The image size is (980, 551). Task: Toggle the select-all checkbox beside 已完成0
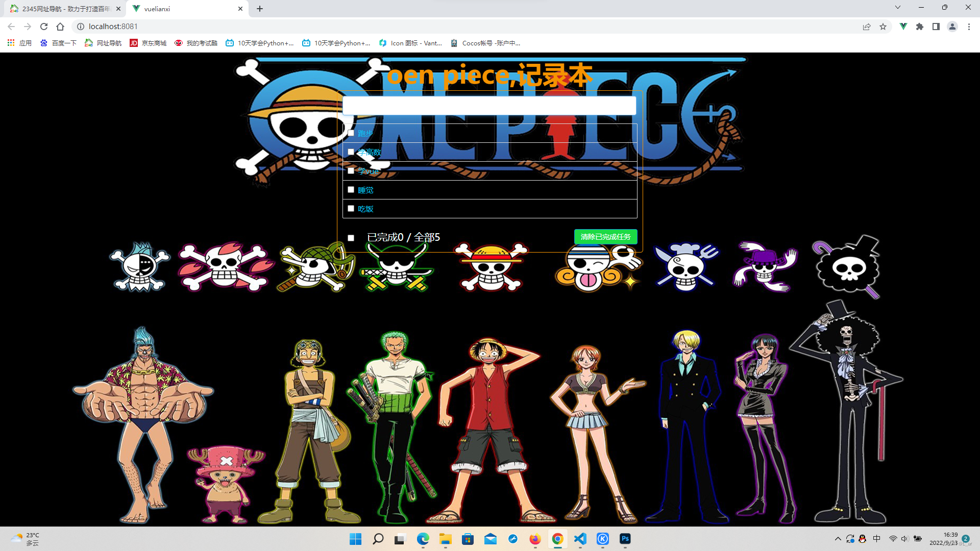point(351,238)
